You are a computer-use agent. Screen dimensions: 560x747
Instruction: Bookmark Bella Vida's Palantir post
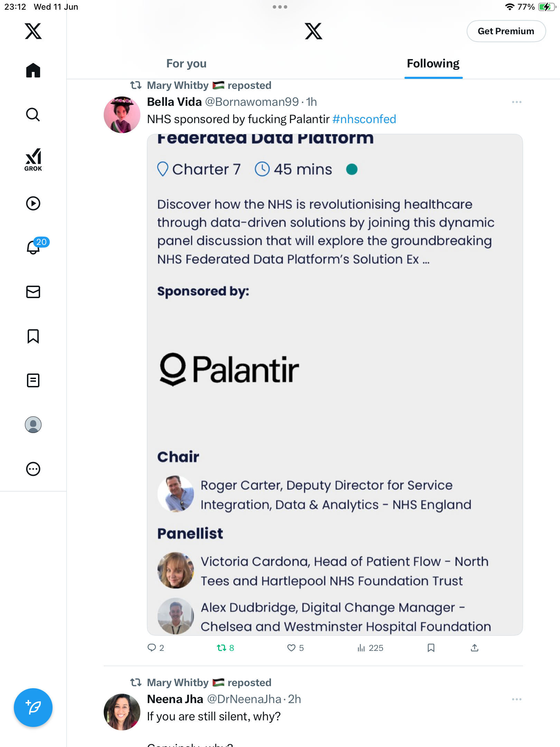pyautogui.click(x=431, y=648)
